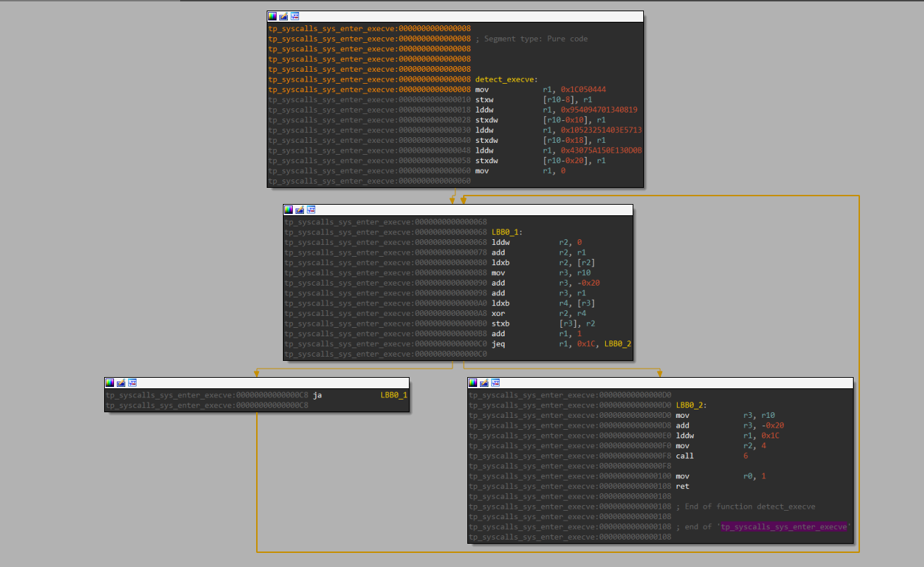This screenshot has width=924, height=567.
Task: Click third title-bar icon on detect_execve node
Action: [295, 16]
